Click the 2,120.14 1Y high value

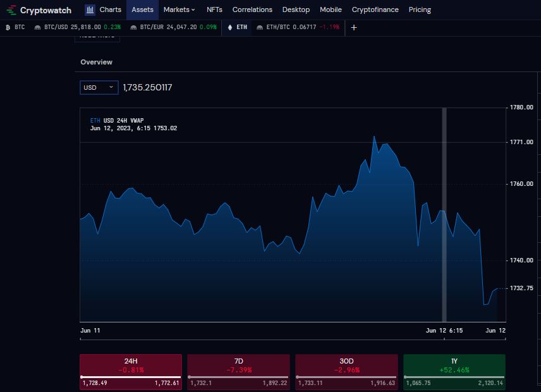coord(490,383)
